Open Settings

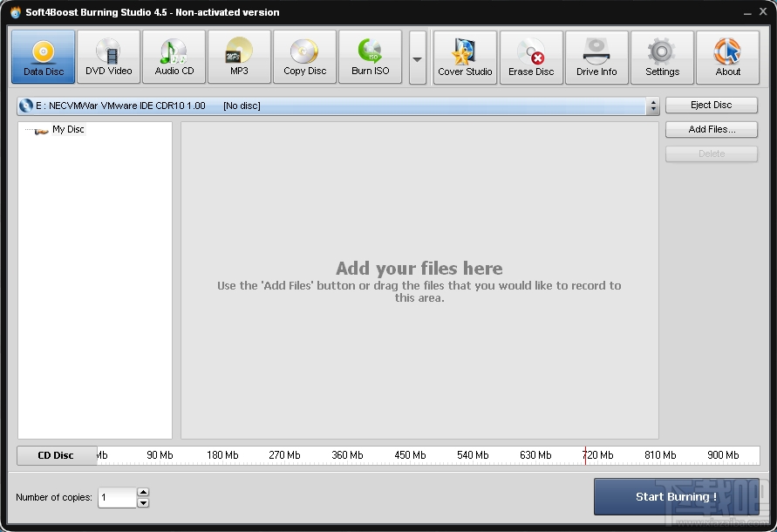click(x=662, y=58)
